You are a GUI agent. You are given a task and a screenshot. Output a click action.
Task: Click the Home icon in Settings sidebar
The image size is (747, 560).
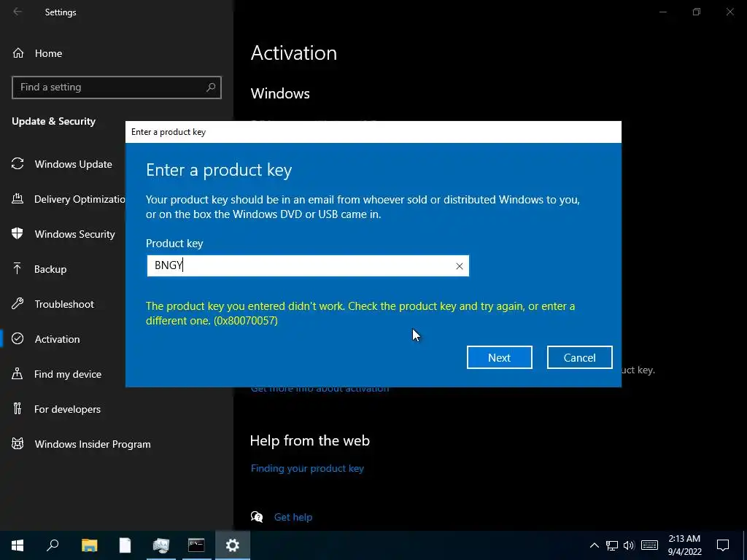click(x=18, y=52)
